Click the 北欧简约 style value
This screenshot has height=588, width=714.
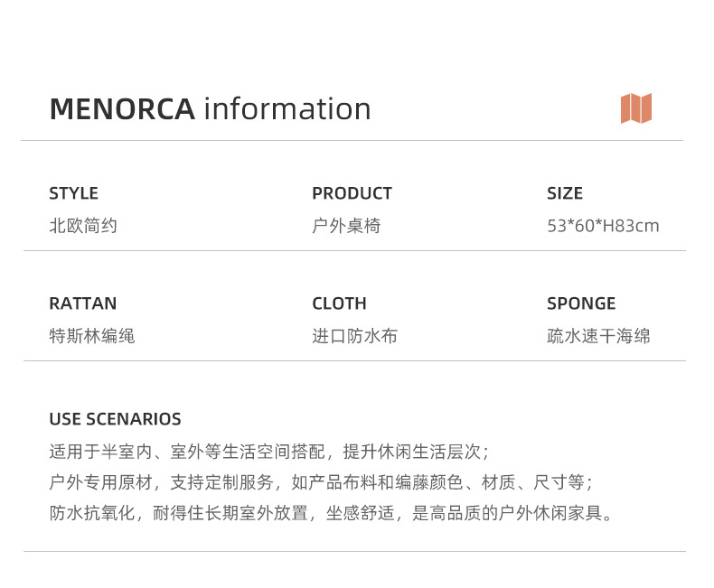[83, 226]
